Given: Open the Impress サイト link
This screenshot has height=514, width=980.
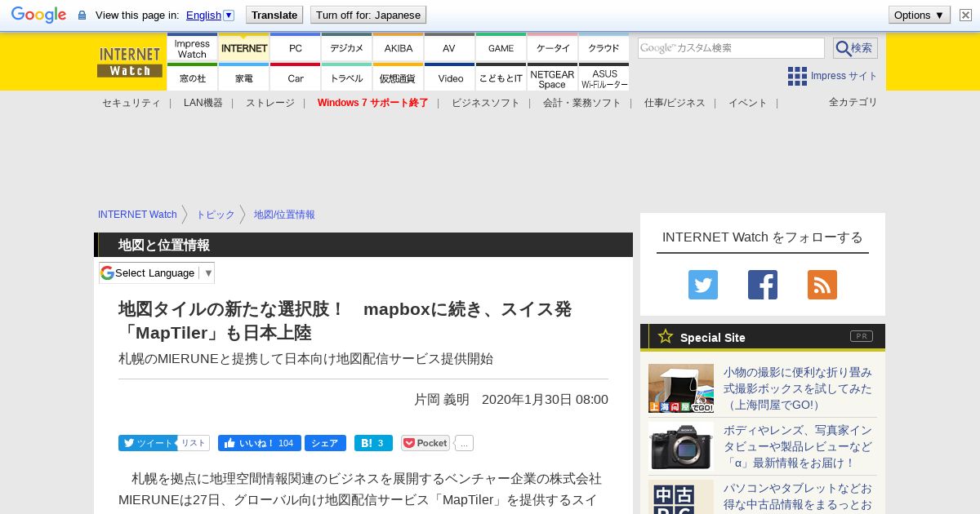Looking at the screenshot, I should (x=844, y=76).
